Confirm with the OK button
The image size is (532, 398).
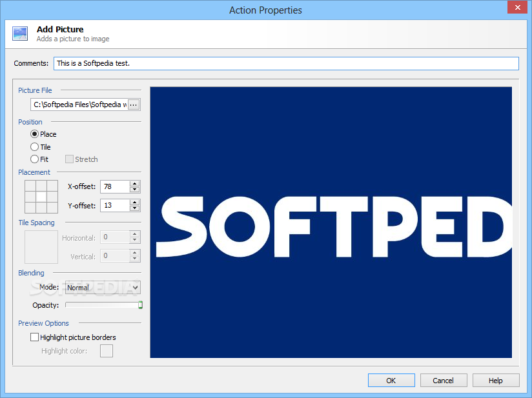coord(391,381)
